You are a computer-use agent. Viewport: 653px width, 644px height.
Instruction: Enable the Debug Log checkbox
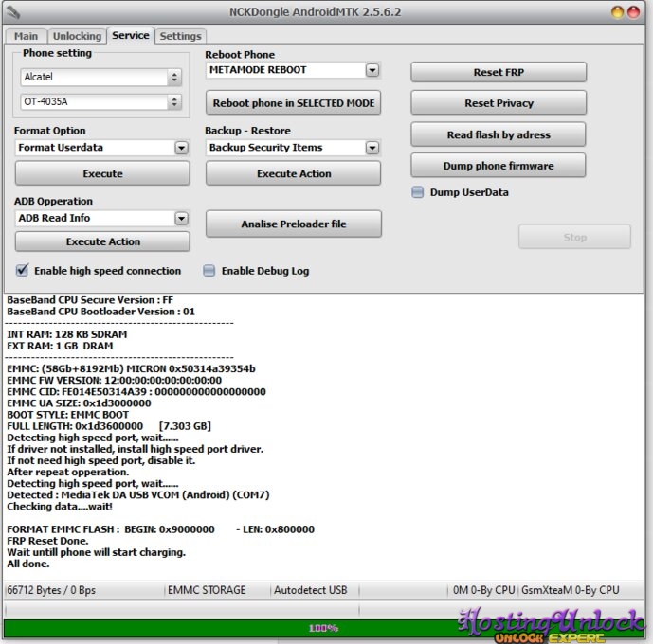[x=209, y=271]
